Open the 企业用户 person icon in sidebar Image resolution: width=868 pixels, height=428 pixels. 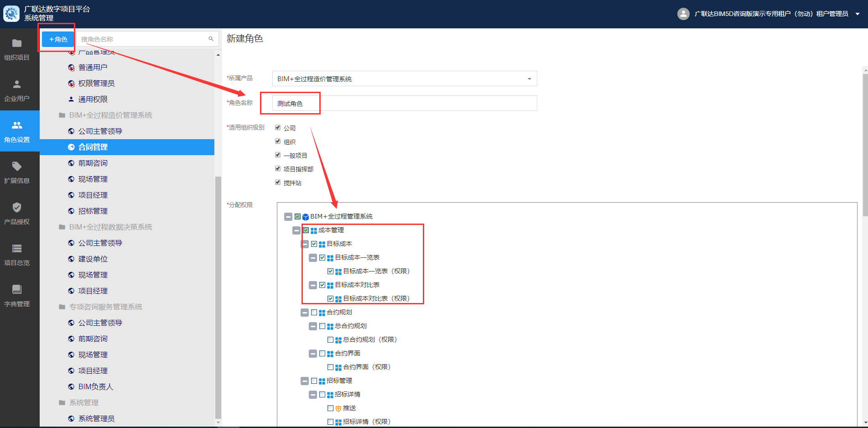17,84
